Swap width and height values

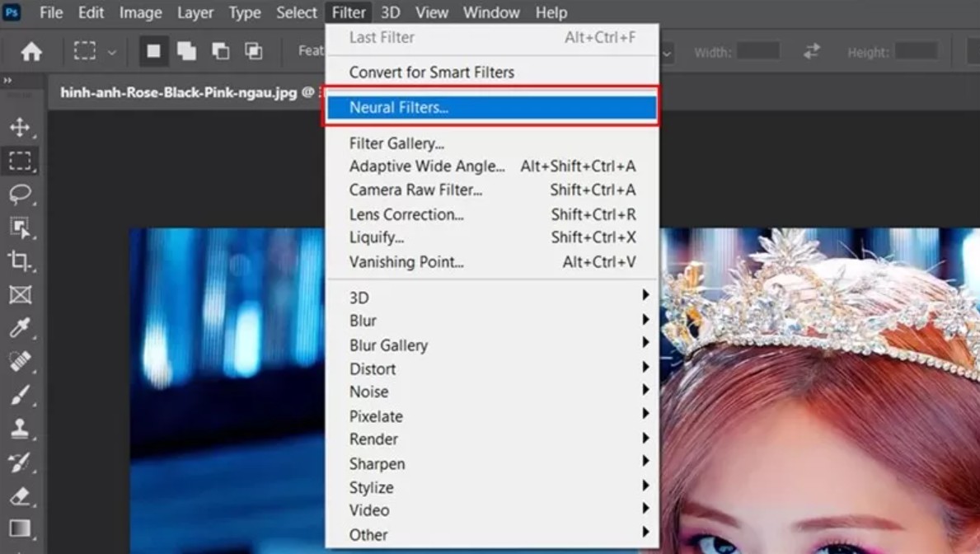pos(812,52)
